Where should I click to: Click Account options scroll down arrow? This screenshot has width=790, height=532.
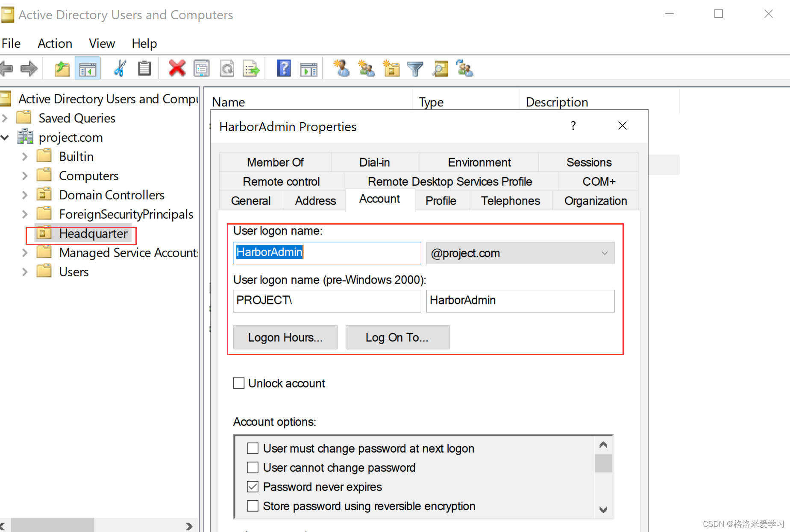click(603, 509)
